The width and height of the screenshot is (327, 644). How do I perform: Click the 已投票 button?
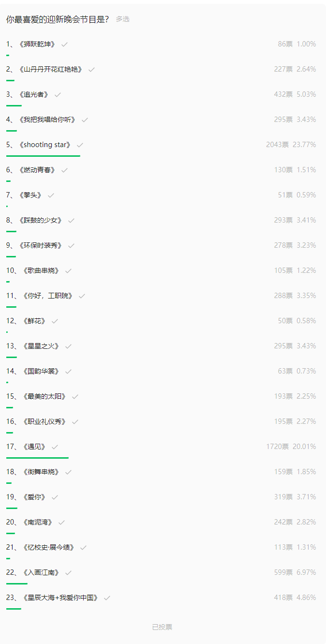tap(162, 627)
